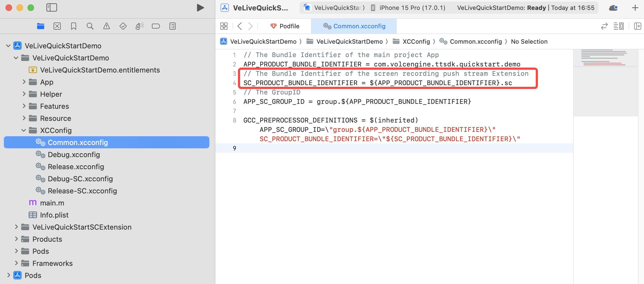Expand the App folder
This screenshot has width=644, height=284.
click(24, 82)
